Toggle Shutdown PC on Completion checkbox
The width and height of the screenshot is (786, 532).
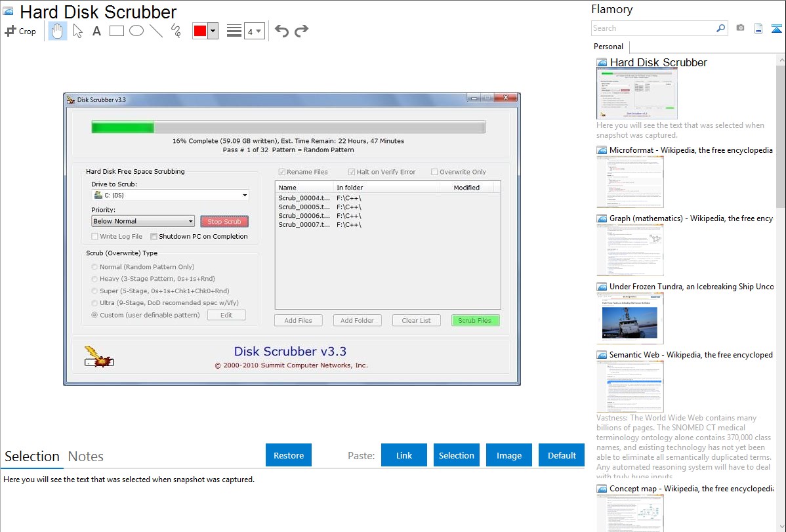point(154,237)
